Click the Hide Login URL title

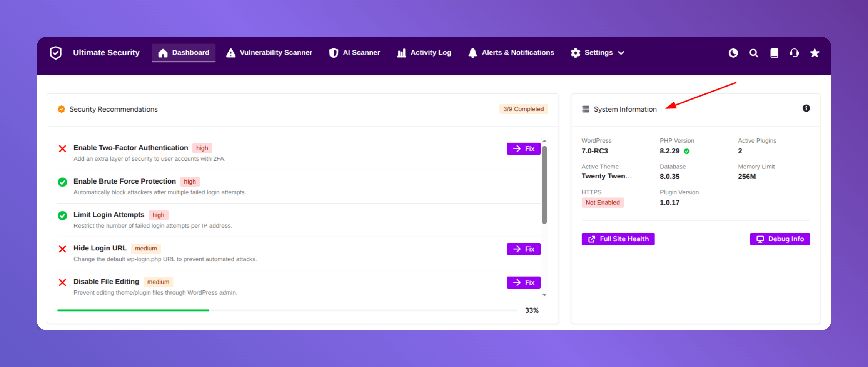100,249
